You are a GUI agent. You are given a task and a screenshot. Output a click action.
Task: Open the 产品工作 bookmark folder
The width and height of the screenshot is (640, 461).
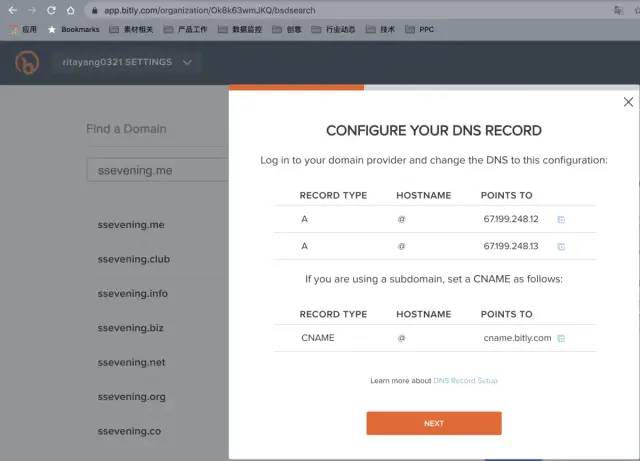[x=185, y=29]
